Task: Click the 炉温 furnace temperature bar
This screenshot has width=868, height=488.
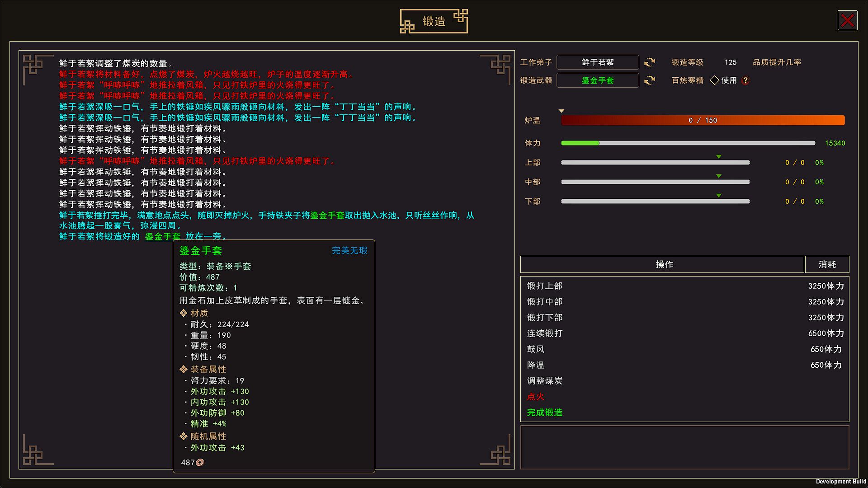Action: pyautogui.click(x=703, y=120)
